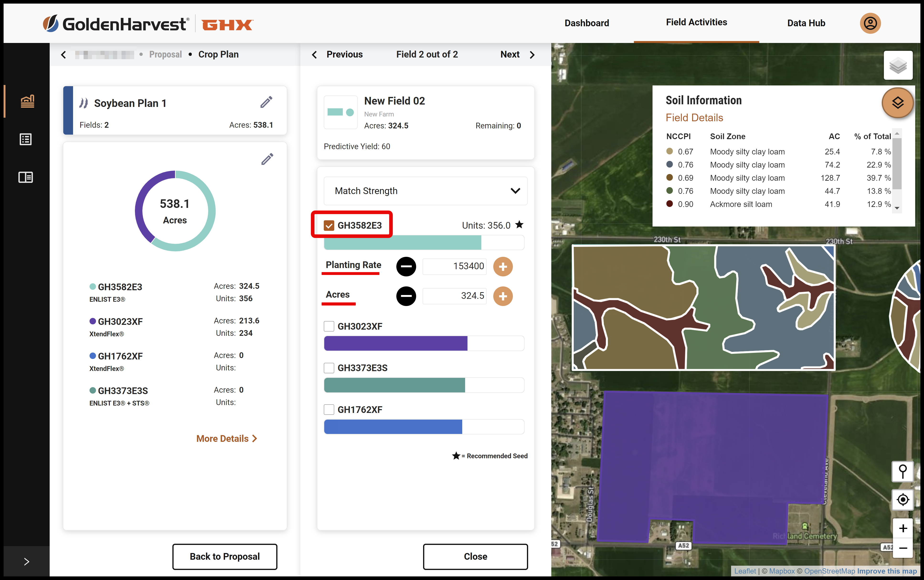Open the Dashboard tab
This screenshot has height=580, width=924.
[587, 23]
